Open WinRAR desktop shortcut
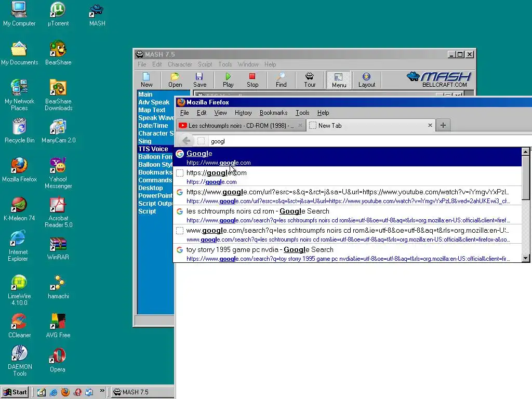 [x=58, y=248]
